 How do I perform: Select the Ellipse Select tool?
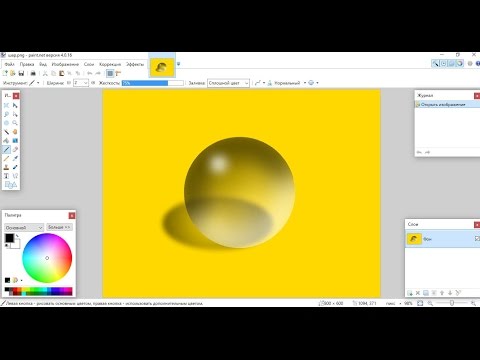tap(6, 123)
